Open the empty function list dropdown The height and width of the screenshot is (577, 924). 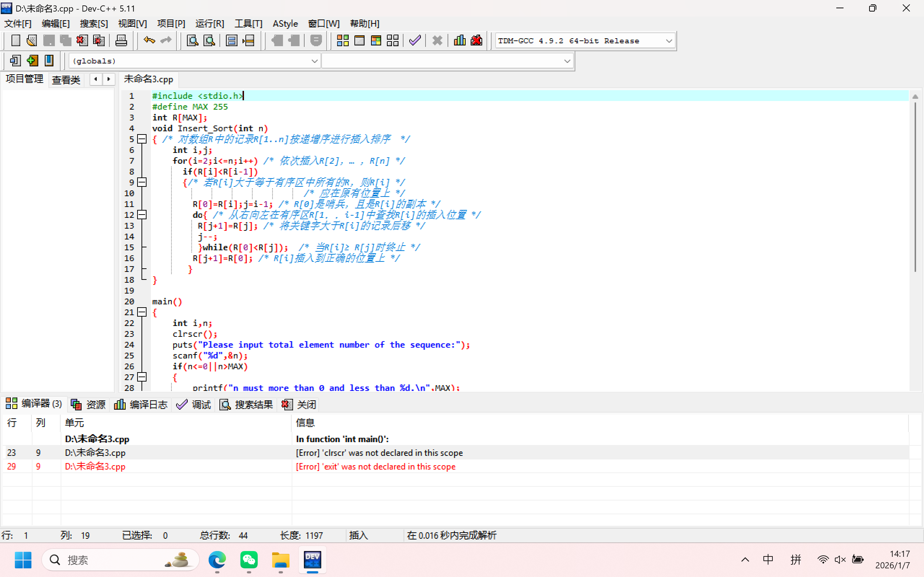(567, 61)
